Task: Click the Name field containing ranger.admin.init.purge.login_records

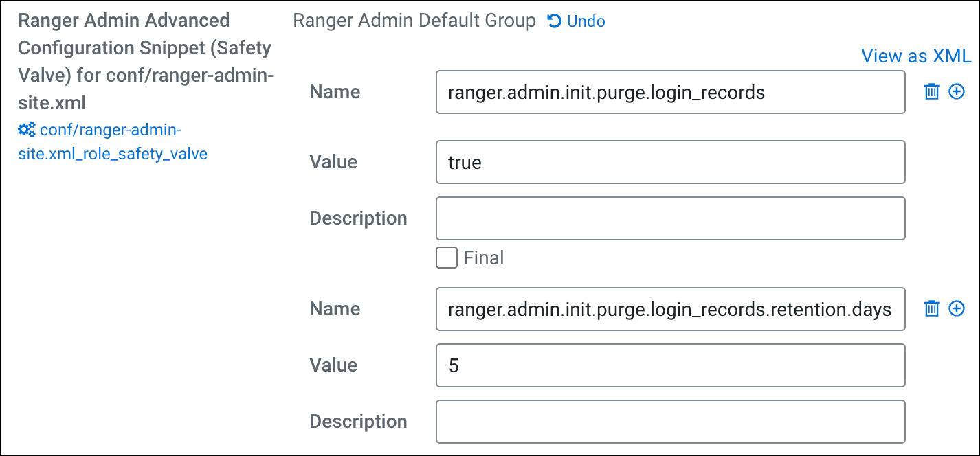Action: 670,91
